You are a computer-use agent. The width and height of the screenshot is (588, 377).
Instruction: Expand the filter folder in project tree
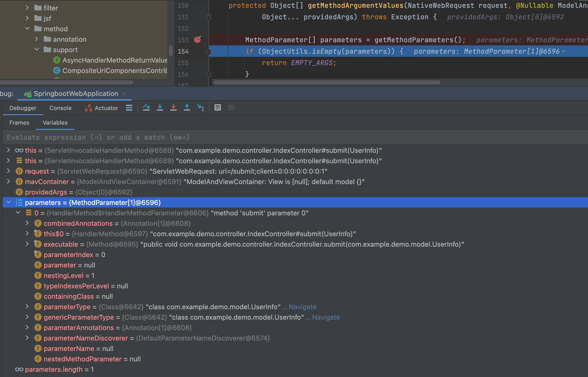tap(27, 8)
